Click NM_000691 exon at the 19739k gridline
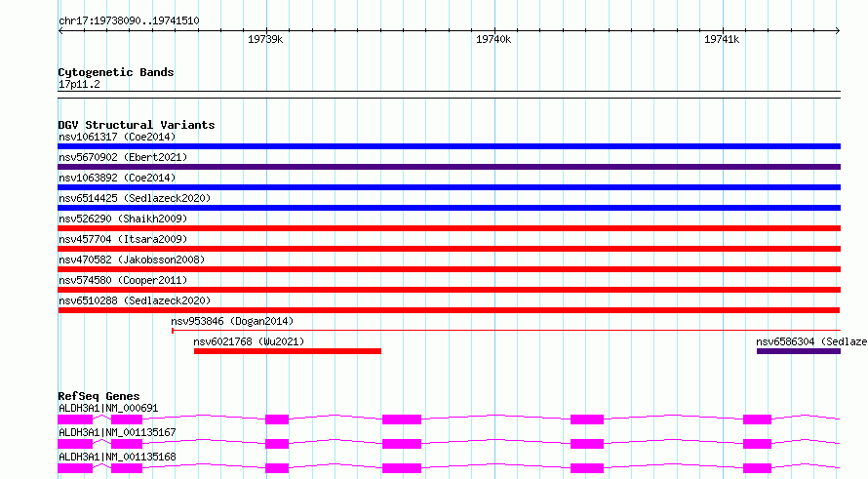This screenshot has height=479, width=868. point(277,419)
